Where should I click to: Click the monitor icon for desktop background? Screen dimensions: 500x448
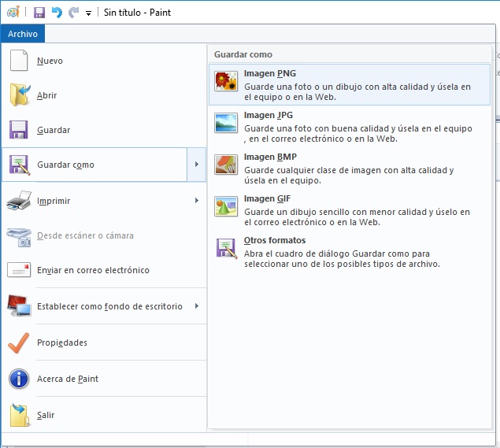click(19, 305)
